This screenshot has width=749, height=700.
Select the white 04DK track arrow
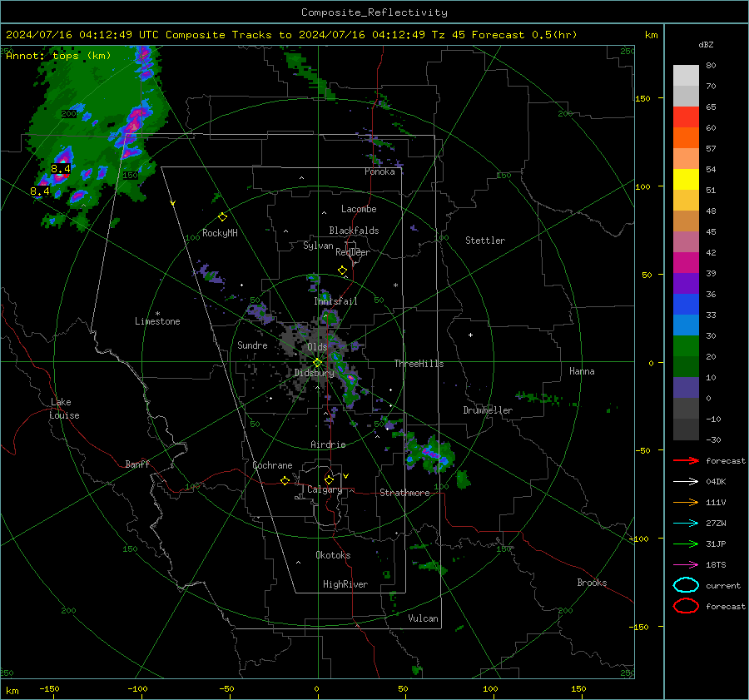[x=686, y=482]
